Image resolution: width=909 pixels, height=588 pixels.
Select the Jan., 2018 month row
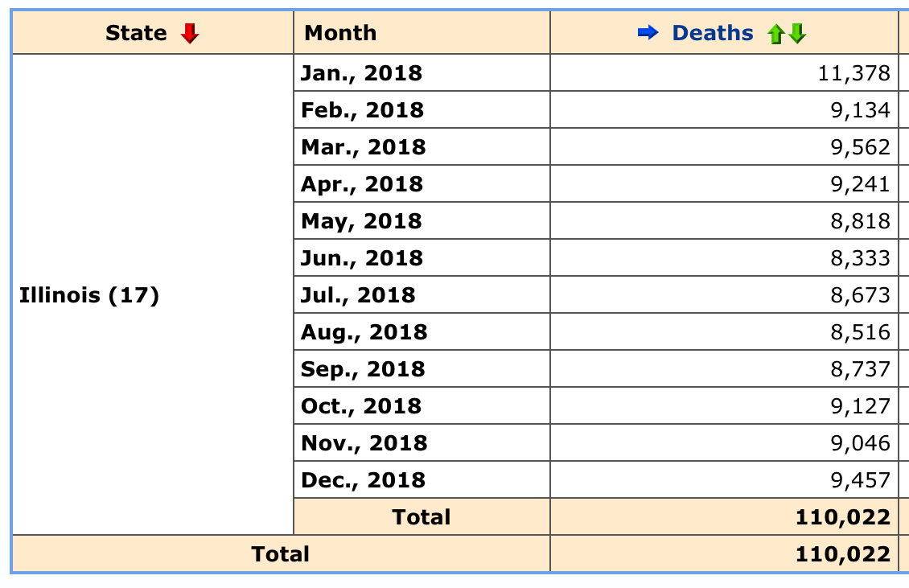tap(422, 73)
